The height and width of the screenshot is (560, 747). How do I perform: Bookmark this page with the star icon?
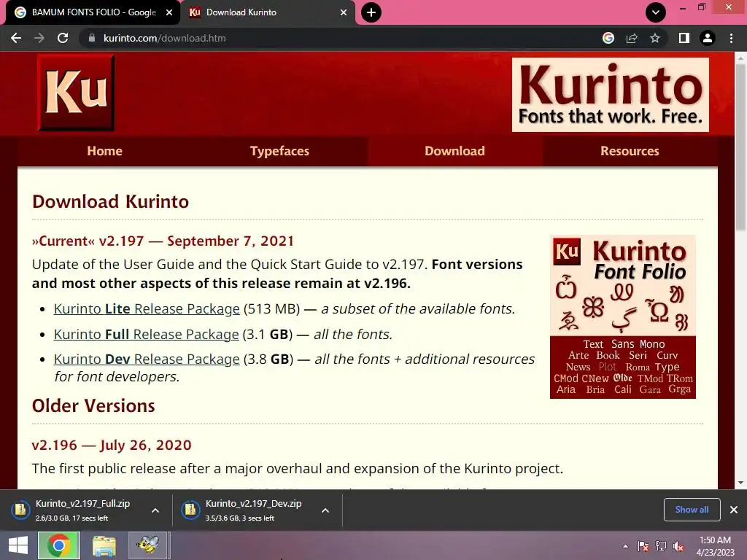click(x=655, y=38)
